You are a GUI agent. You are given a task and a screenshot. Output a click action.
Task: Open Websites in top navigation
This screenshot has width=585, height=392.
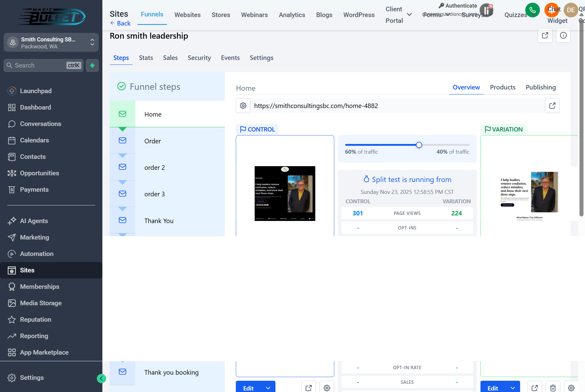point(187,15)
